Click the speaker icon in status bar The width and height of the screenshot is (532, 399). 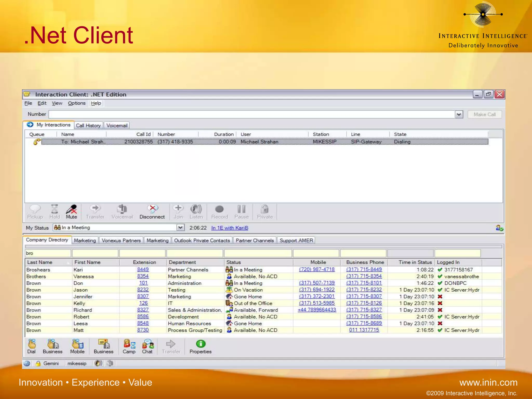[98, 363]
